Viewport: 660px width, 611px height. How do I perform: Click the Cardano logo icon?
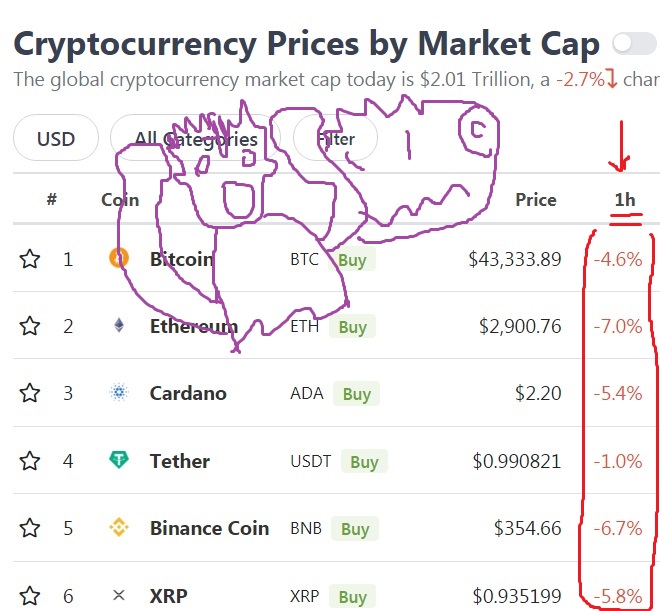coord(119,393)
